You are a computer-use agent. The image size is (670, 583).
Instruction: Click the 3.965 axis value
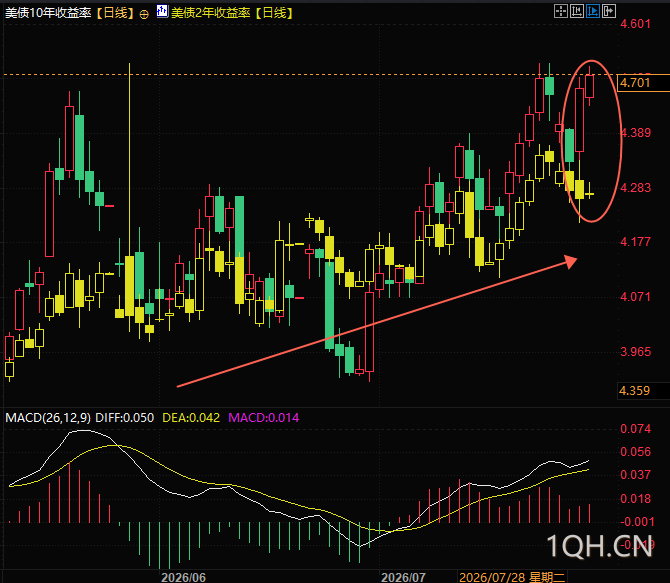pyautogui.click(x=635, y=352)
